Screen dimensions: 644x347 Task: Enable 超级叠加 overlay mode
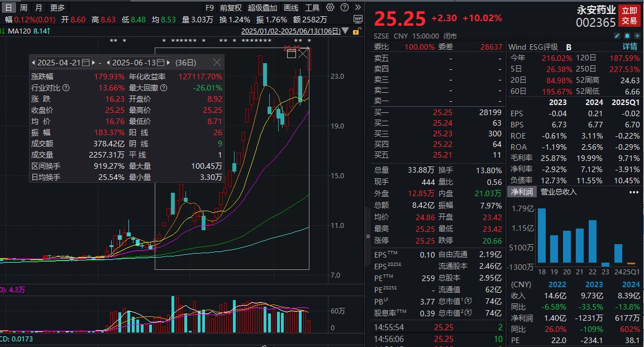click(264, 7)
